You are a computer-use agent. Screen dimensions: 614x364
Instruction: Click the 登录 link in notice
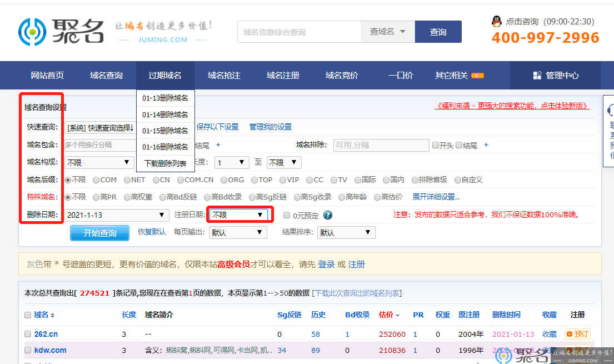pos(326,265)
